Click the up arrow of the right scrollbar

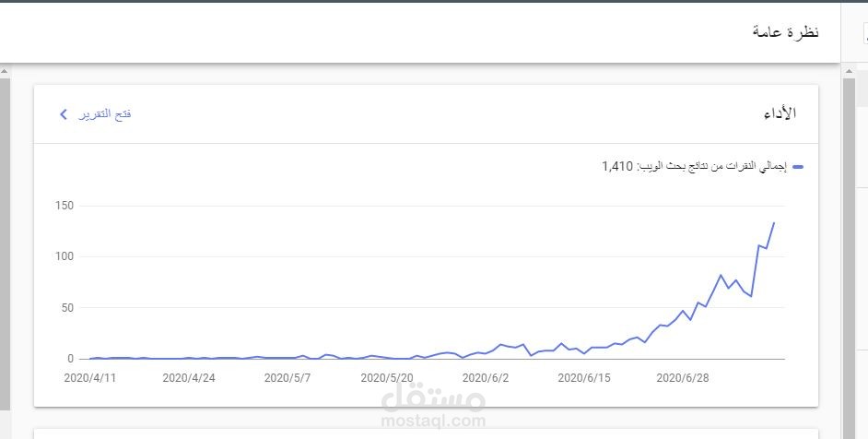(x=850, y=71)
